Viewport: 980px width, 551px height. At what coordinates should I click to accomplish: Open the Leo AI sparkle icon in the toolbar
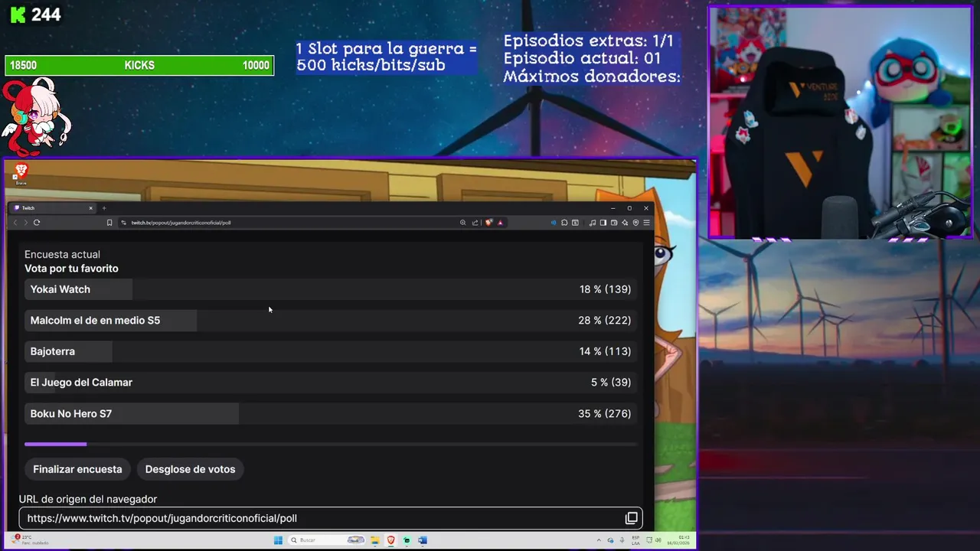coord(625,223)
